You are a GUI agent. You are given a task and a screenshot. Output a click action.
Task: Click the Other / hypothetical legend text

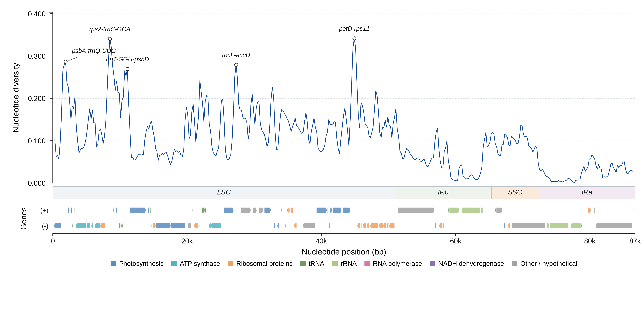click(549, 264)
